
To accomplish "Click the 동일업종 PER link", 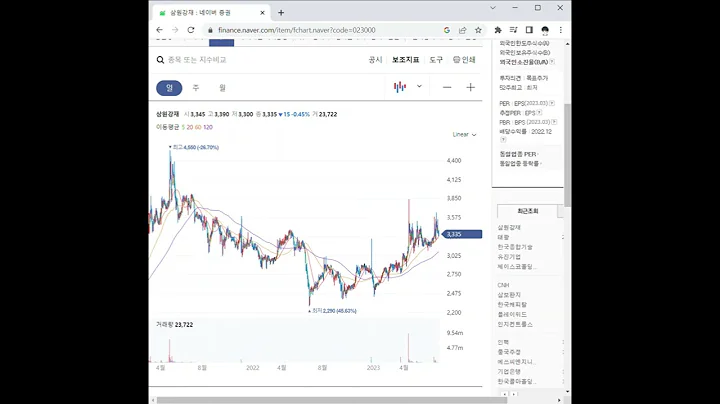I will click(x=518, y=154).
